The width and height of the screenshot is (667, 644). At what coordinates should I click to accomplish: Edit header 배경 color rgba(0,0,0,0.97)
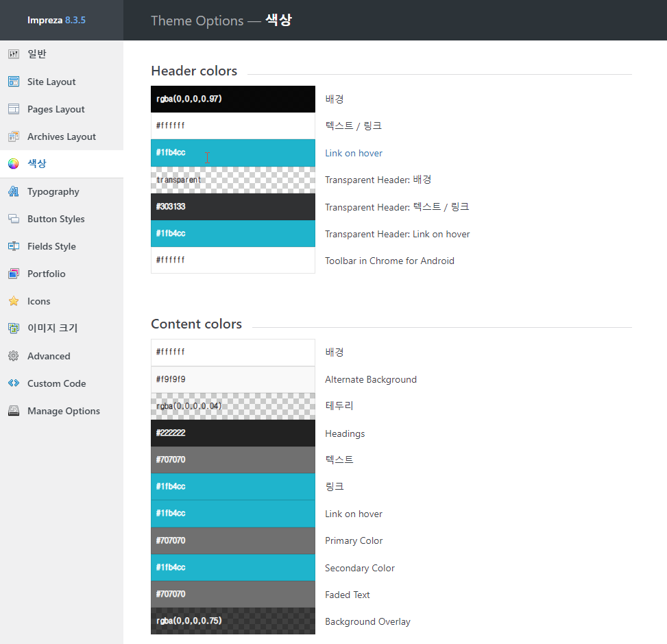click(232, 99)
